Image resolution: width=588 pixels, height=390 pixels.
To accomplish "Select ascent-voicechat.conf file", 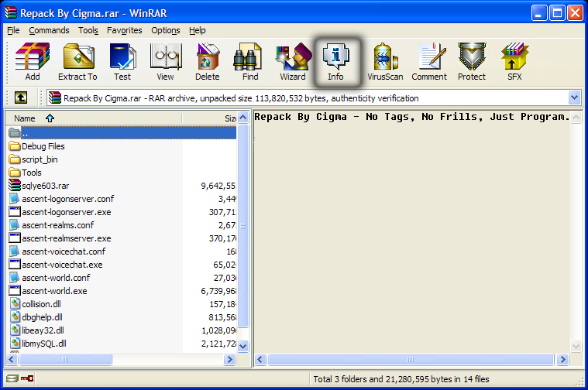I will point(57,251).
